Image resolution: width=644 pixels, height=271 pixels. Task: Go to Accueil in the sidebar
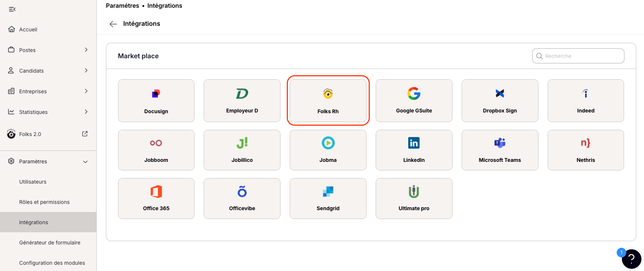(28, 29)
